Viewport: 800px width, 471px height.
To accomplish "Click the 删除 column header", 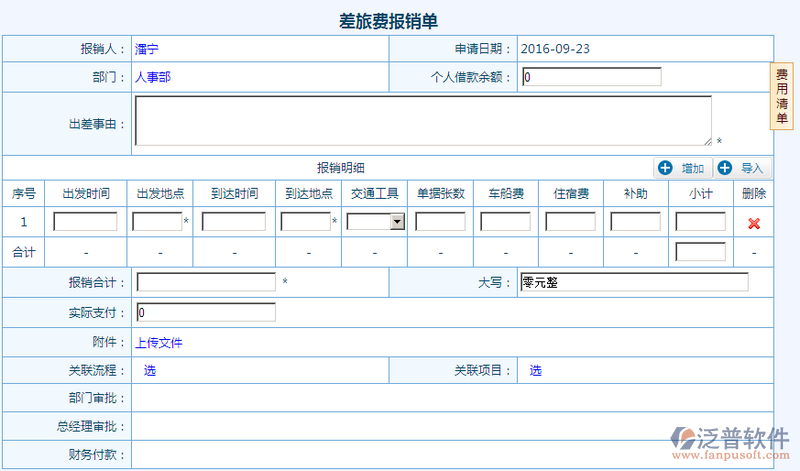I will [x=754, y=193].
